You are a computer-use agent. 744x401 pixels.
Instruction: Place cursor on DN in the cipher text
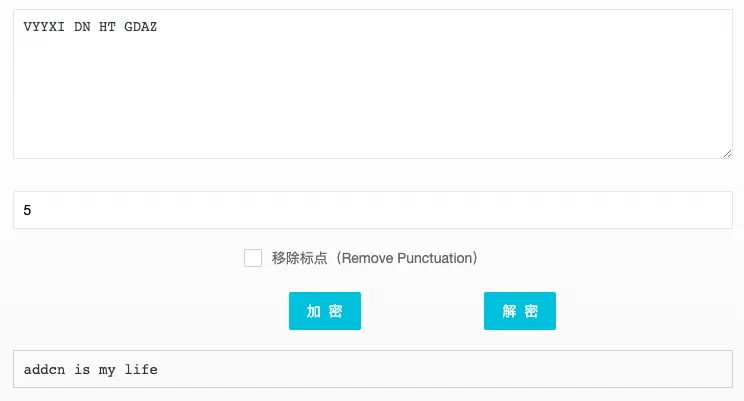pyautogui.click(x=82, y=27)
